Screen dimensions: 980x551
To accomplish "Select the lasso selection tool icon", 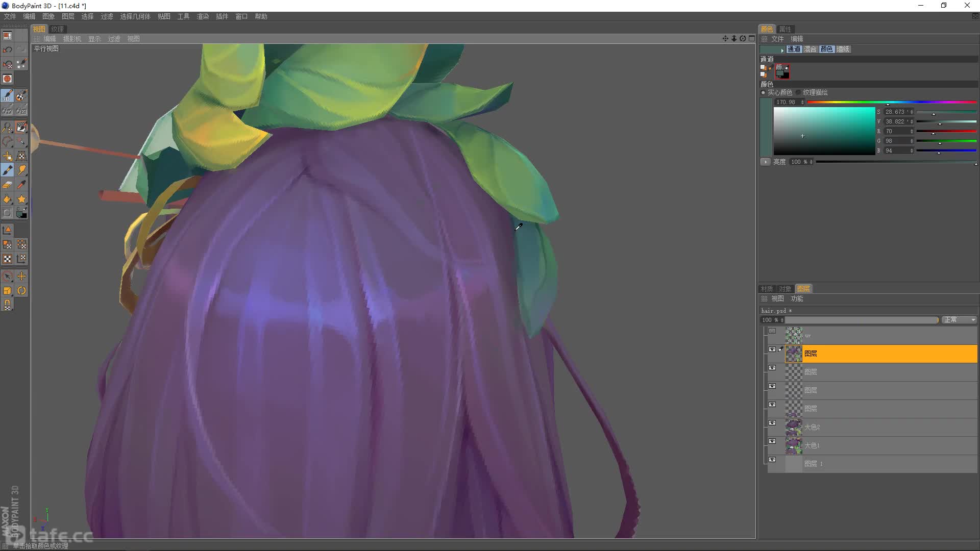I will click(7, 141).
